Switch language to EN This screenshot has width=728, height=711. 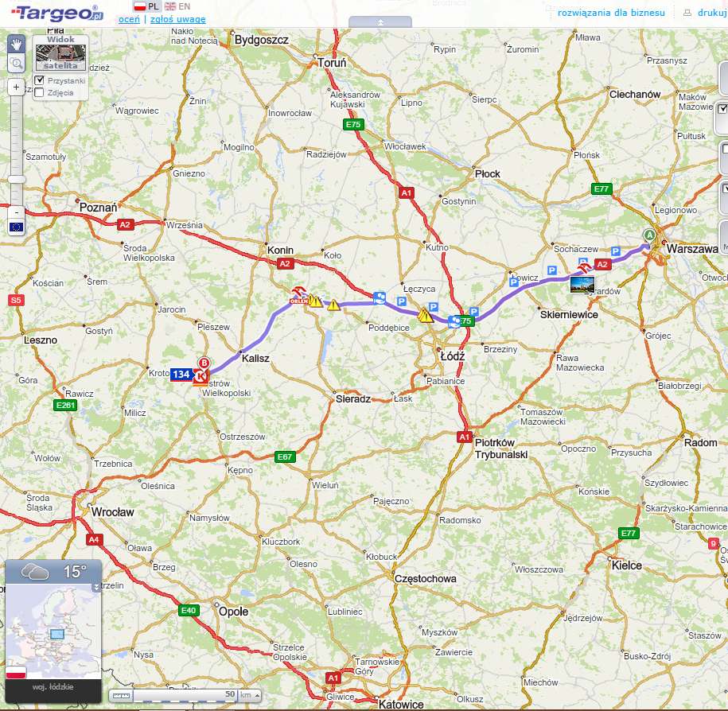click(x=177, y=6)
